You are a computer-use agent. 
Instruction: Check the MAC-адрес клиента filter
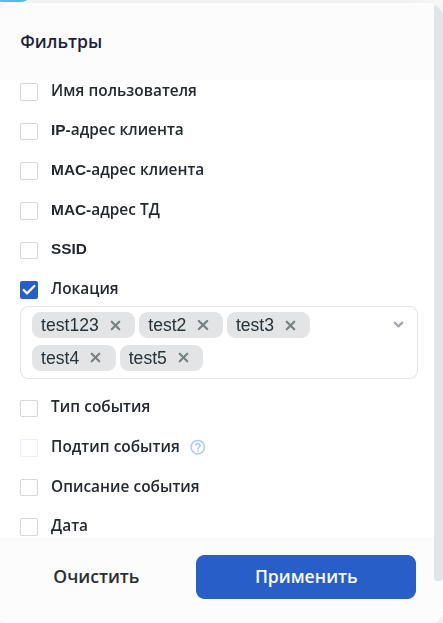click(29, 171)
